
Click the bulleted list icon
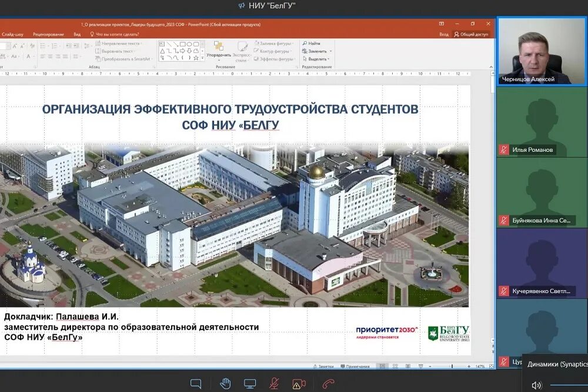tap(44, 46)
